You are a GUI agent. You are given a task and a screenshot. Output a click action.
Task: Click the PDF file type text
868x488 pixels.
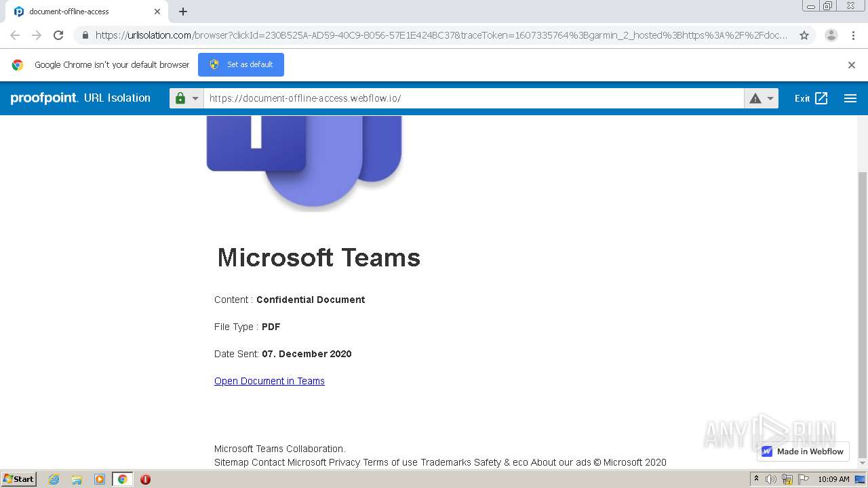point(271,327)
